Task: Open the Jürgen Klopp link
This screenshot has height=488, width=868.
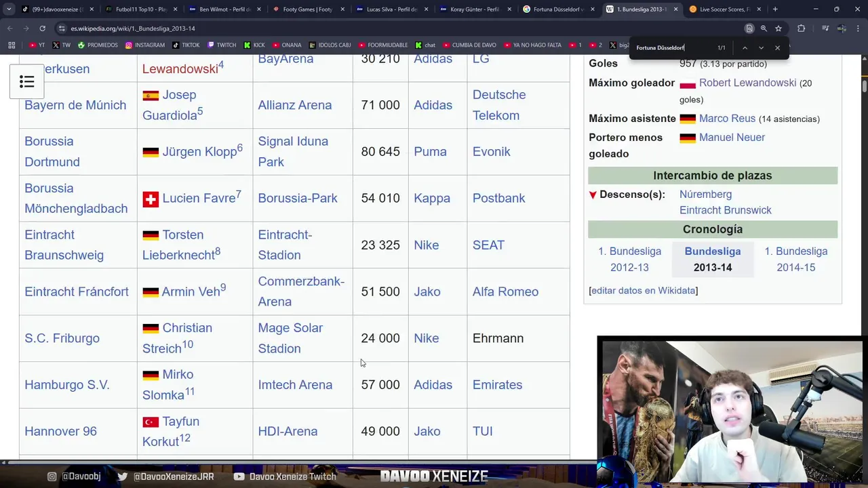Action: tap(199, 152)
